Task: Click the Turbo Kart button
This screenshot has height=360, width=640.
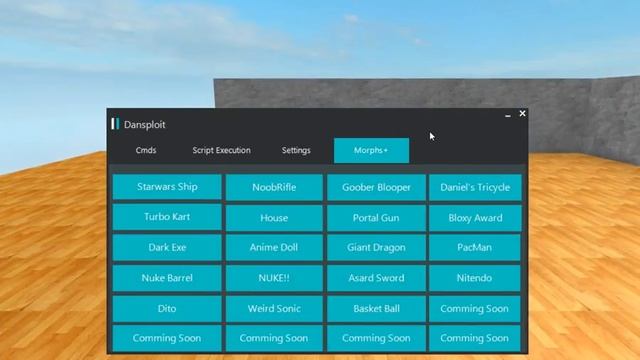Action: (167, 217)
